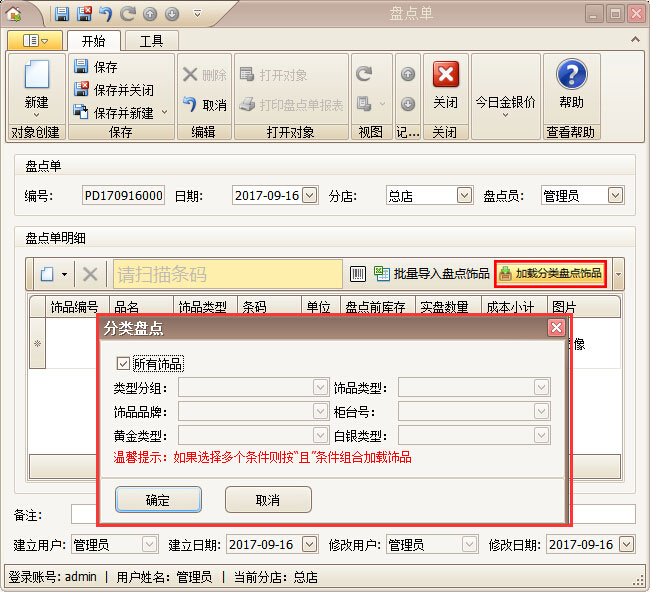650x592 pixels.
Task: Open Help (帮助) question mark icon
Action: [x=571, y=76]
